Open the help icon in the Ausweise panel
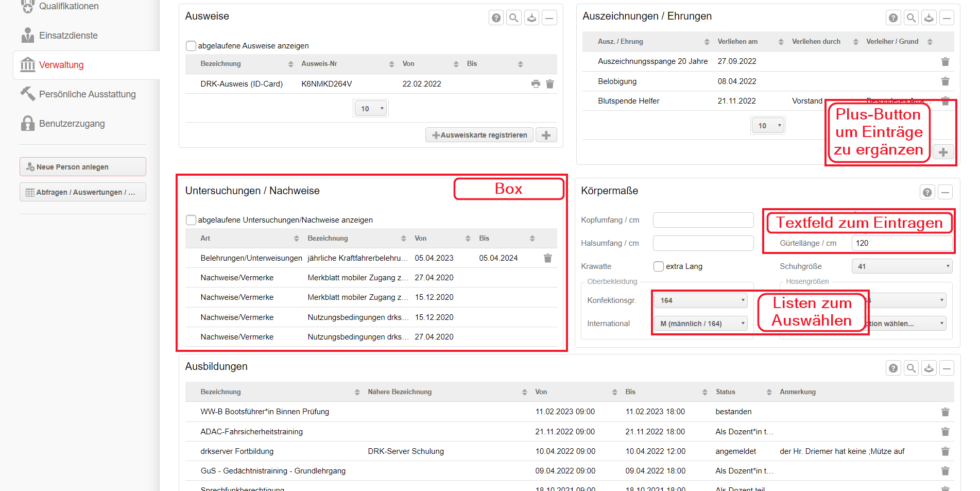 pyautogui.click(x=495, y=17)
